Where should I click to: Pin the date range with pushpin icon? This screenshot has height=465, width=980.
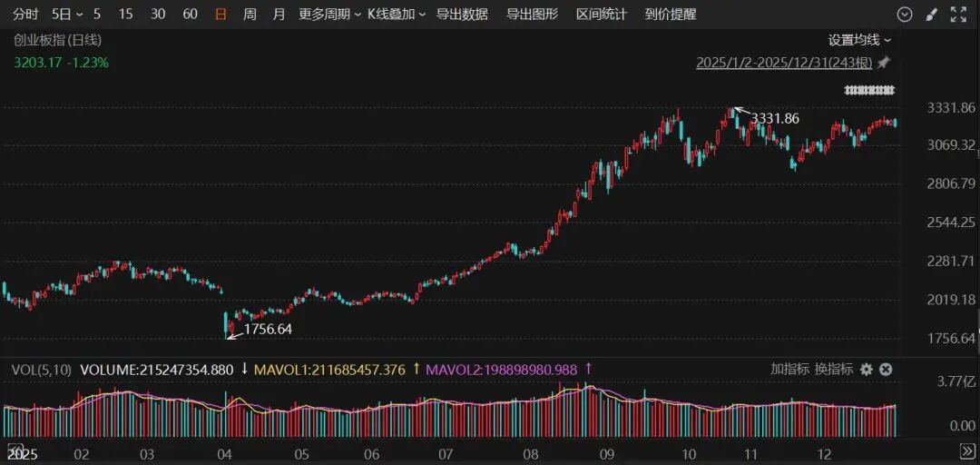tap(884, 63)
